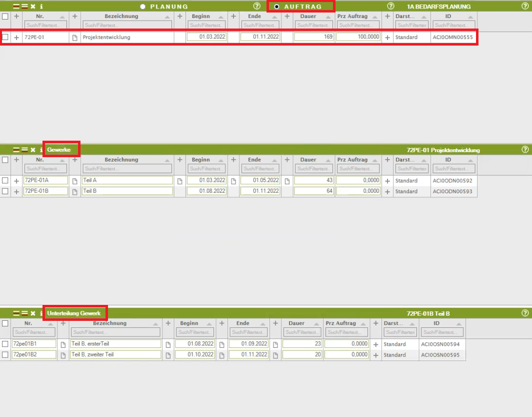Tick the checkbox for row 72PE-01
532x417 pixels.
tap(5, 37)
